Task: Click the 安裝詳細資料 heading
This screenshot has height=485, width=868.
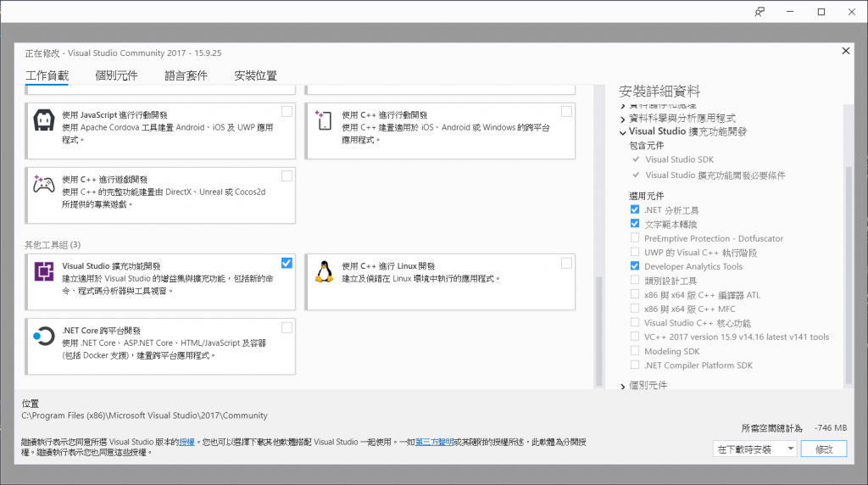Action: [x=659, y=92]
